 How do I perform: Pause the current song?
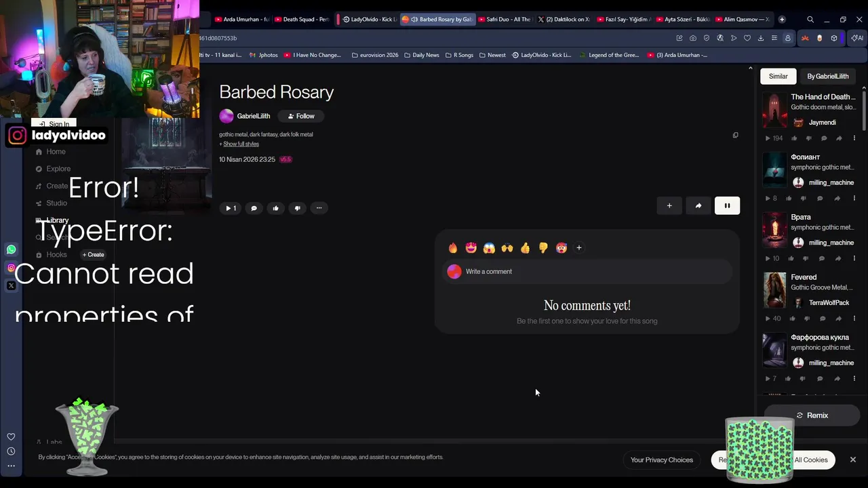727,205
